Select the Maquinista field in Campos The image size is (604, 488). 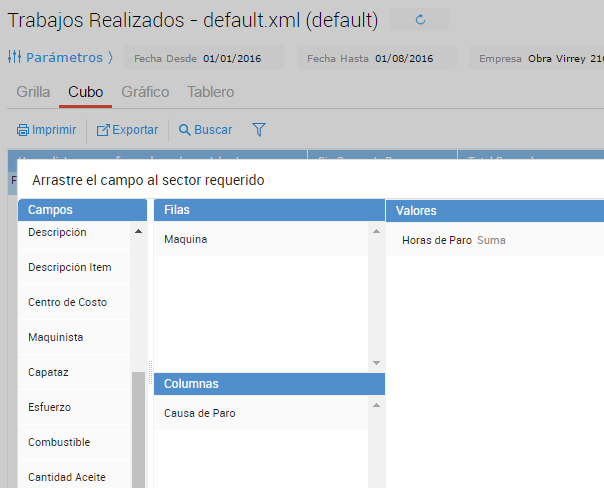pyautogui.click(x=56, y=337)
